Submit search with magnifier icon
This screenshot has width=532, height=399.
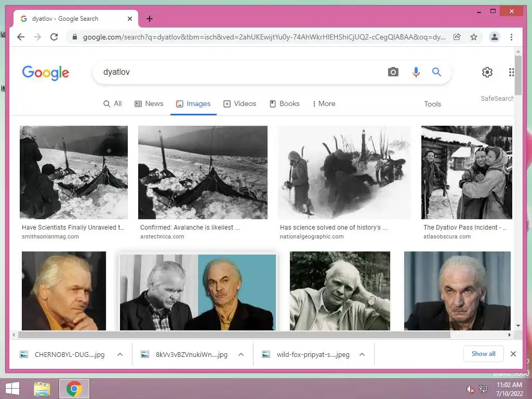tap(436, 72)
